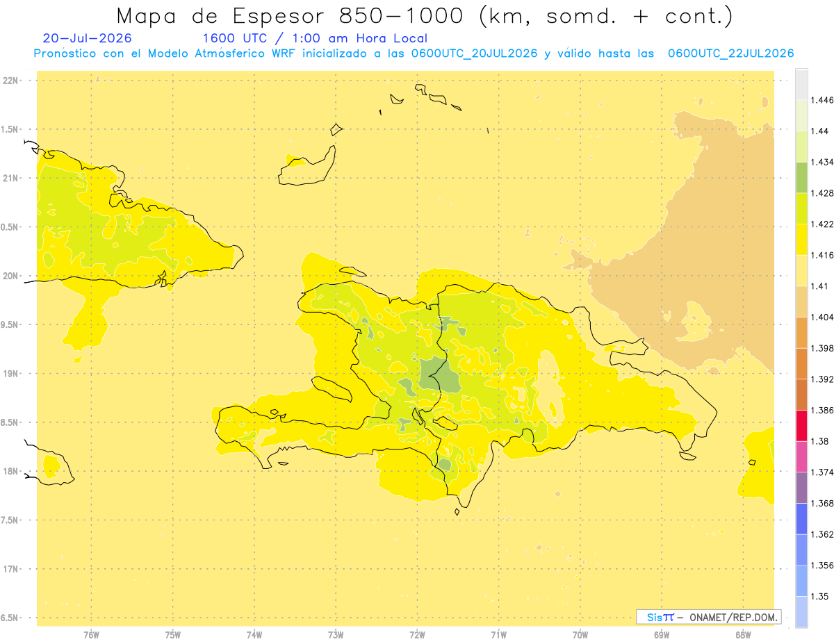The height and width of the screenshot is (644, 834).
Task: Click the tan swatch between 1.41 and 1.404
Action: point(801,302)
